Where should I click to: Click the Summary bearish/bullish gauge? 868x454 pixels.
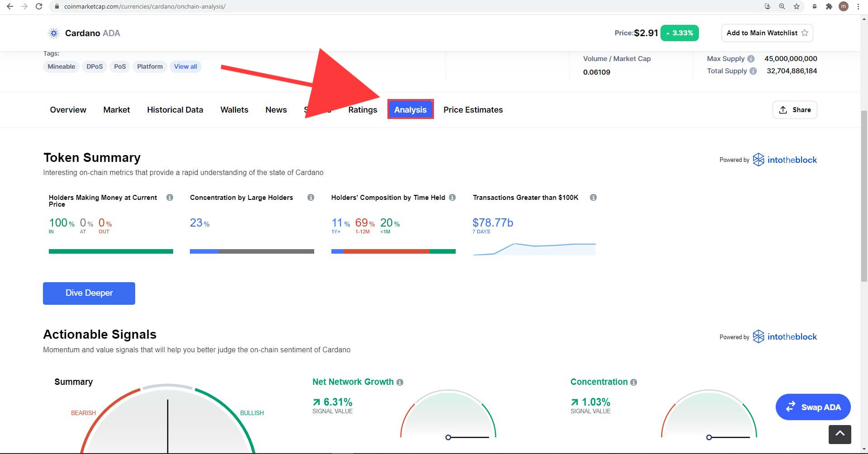point(167,418)
